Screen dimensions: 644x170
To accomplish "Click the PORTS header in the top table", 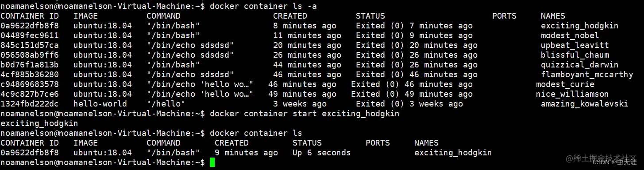I will [x=504, y=16].
